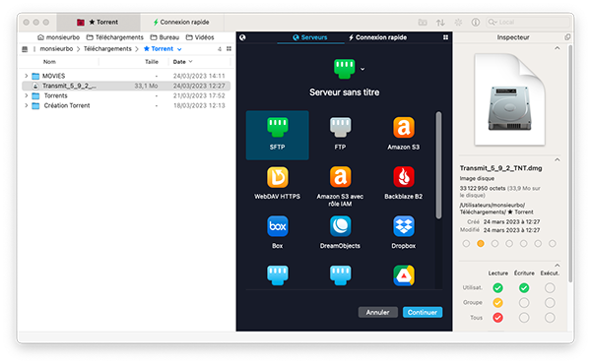Collapse the inspector preview section
The width and height of the screenshot is (591, 364).
point(558,48)
